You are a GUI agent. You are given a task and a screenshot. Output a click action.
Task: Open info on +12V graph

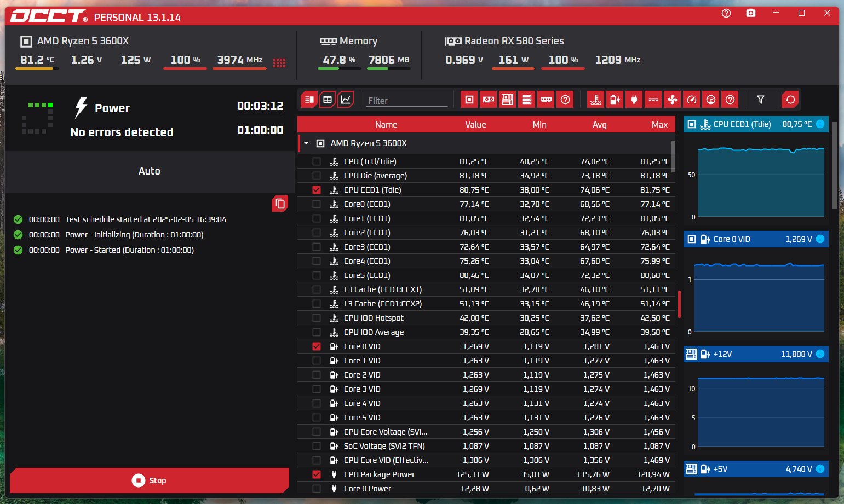point(820,354)
